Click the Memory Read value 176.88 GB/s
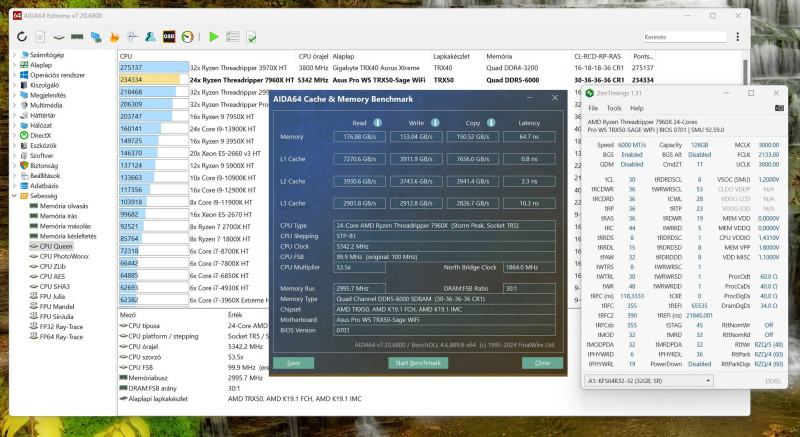The width and height of the screenshot is (800, 437). (359, 137)
